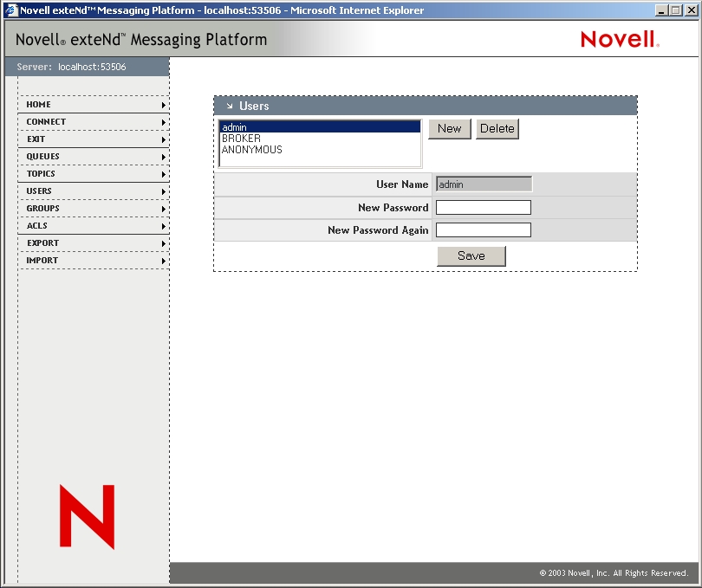The height and width of the screenshot is (588, 702).
Task: Focus the New Password Again field
Action: 484,230
